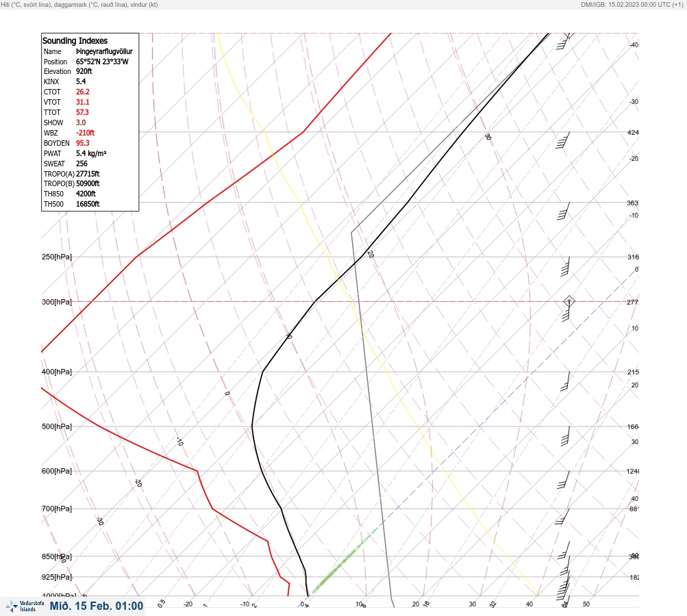The height and width of the screenshot is (616, 687).
Task: Click the wind barb at the 700 hPa level
Action: [x=562, y=517]
